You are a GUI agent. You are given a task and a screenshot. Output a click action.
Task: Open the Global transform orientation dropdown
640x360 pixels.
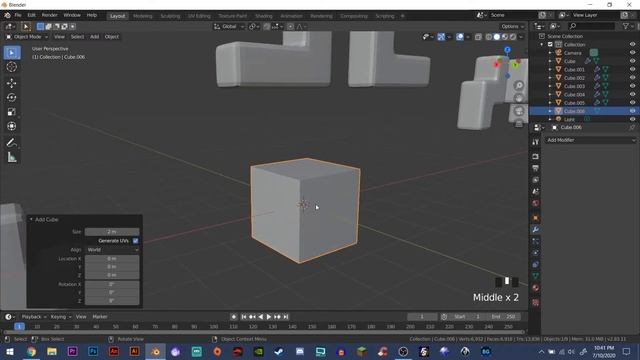click(x=229, y=27)
